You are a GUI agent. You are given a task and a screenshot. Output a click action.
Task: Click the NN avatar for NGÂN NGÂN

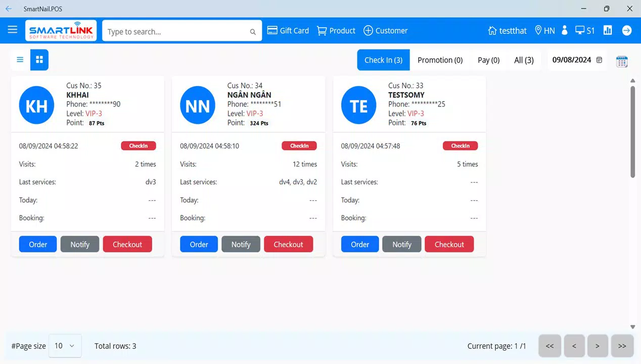[x=198, y=106]
